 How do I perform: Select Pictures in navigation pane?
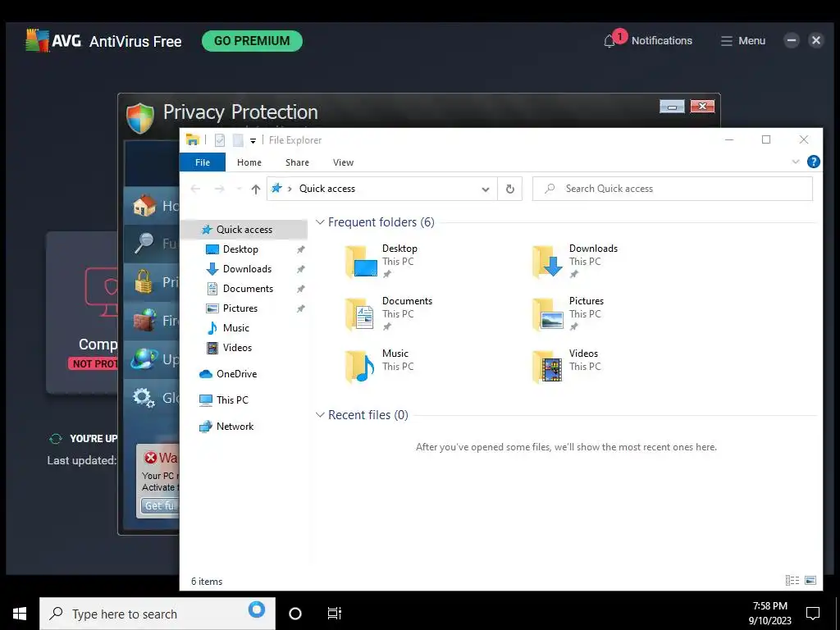(x=240, y=308)
